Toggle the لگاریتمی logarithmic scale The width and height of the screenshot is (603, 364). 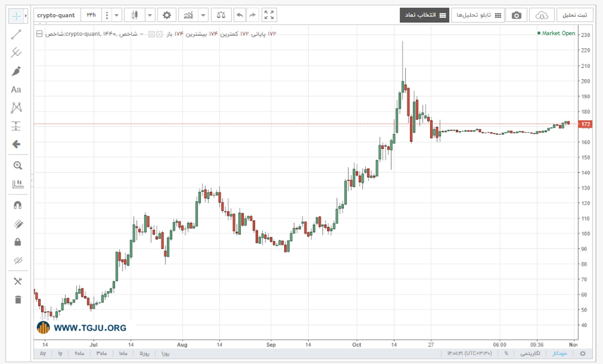click(x=530, y=353)
